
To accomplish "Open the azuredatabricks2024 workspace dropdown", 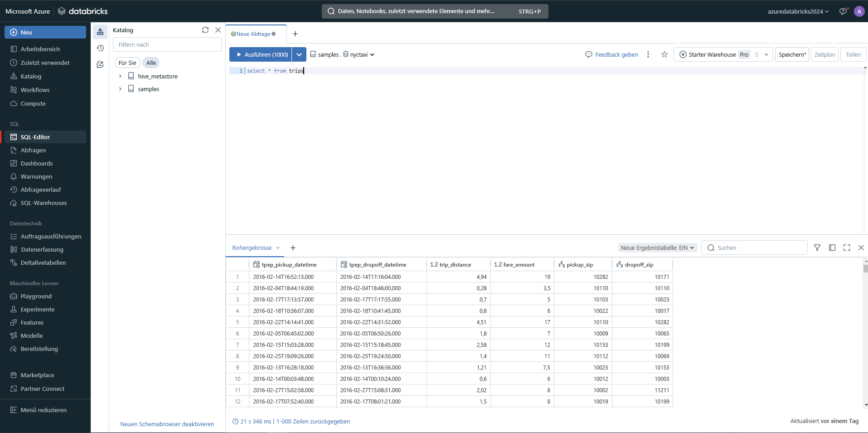I will [798, 11].
